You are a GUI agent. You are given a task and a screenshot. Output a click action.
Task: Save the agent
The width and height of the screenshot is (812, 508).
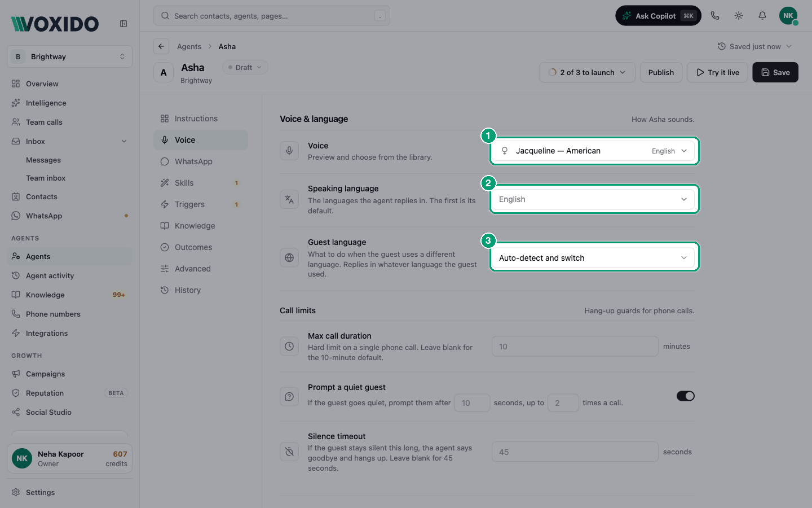pos(775,72)
